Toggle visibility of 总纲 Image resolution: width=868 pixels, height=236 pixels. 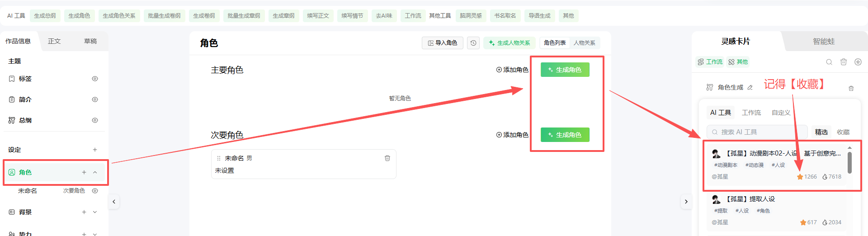click(x=95, y=120)
